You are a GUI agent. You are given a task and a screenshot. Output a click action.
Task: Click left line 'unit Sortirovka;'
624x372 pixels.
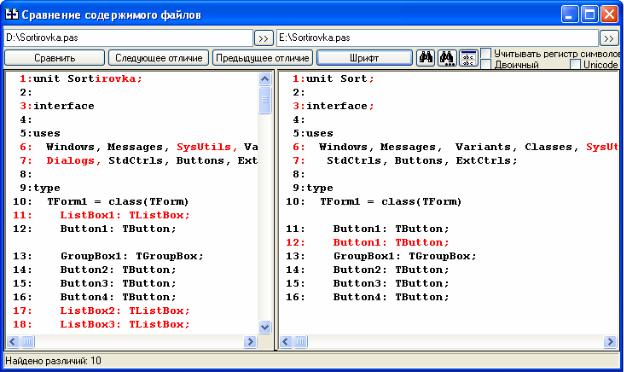pos(88,79)
